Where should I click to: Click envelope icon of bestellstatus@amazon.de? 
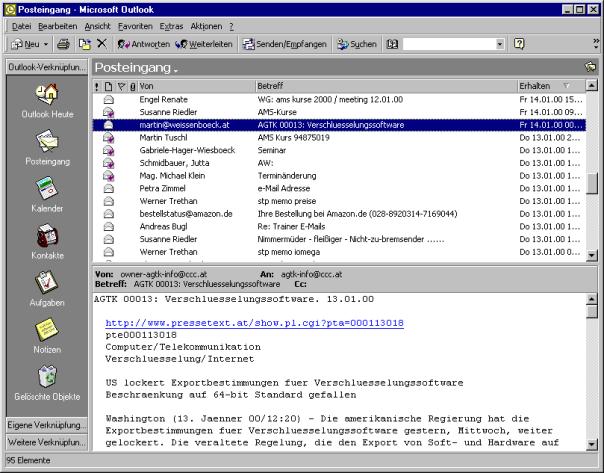pos(109,214)
